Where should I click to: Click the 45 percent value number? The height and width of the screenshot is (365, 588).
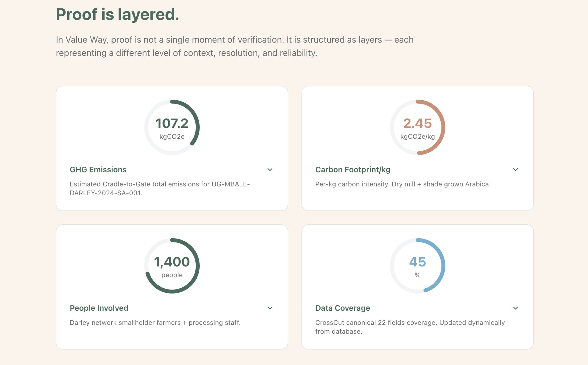coord(417,262)
